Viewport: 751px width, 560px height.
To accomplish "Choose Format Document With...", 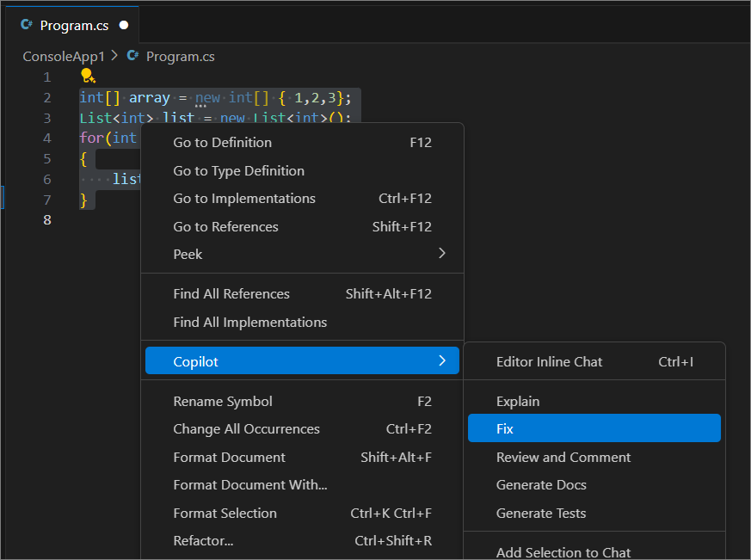I will click(x=302, y=485).
